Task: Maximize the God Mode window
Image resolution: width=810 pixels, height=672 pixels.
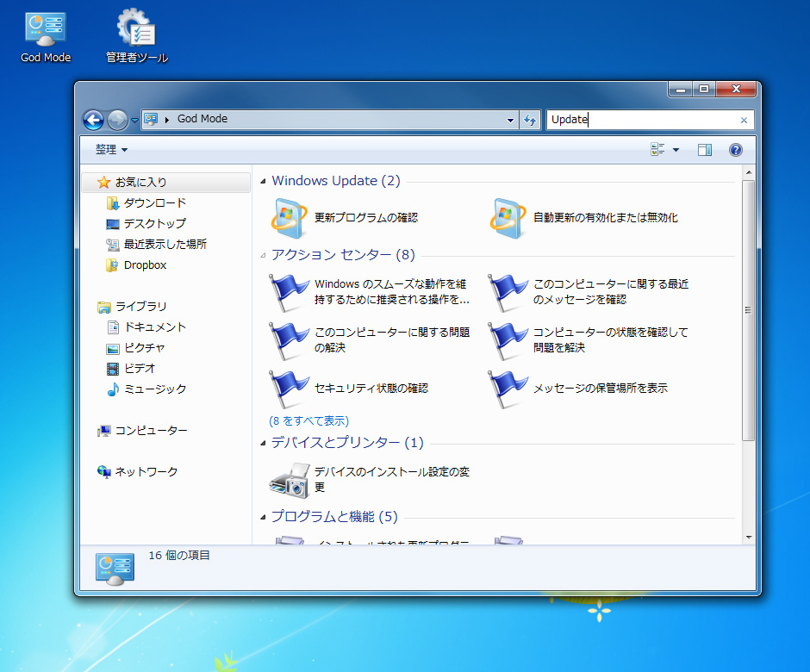Action: tap(704, 89)
